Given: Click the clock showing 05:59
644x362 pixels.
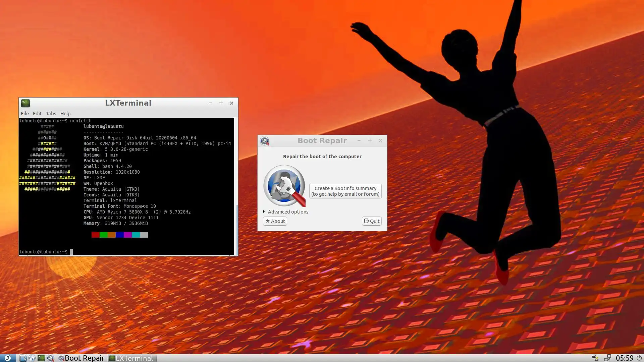Looking at the screenshot, I should [x=624, y=358].
